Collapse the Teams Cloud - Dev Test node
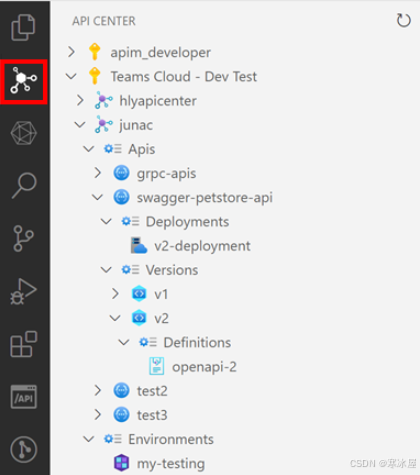This screenshot has height=475, width=420. click(x=71, y=76)
